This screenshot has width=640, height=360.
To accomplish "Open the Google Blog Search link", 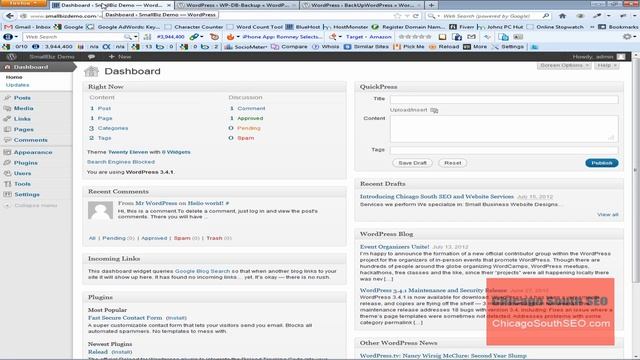I will point(202,271).
